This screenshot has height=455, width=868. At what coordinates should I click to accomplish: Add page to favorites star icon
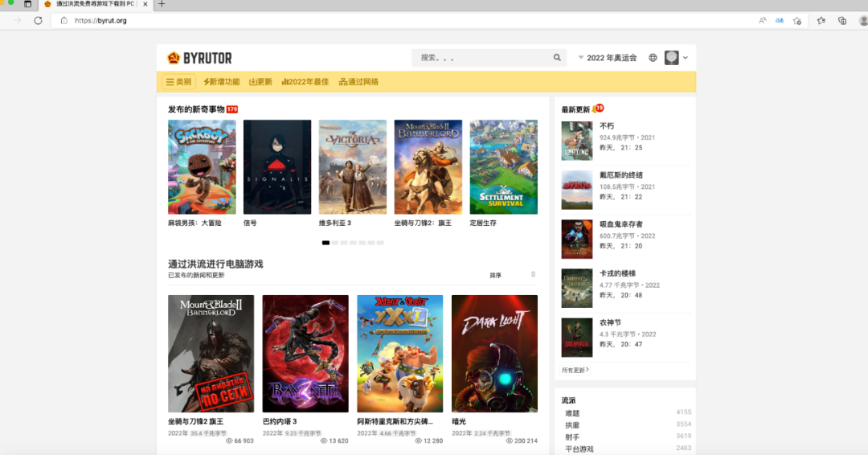(797, 20)
